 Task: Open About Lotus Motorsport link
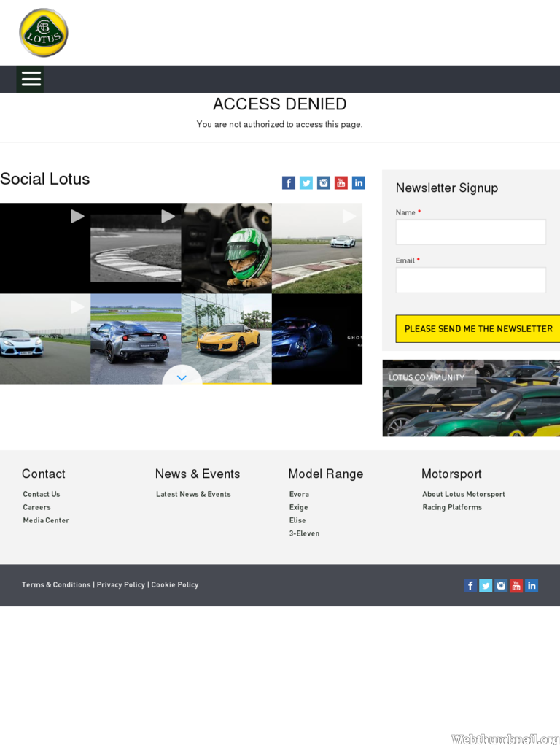click(464, 494)
